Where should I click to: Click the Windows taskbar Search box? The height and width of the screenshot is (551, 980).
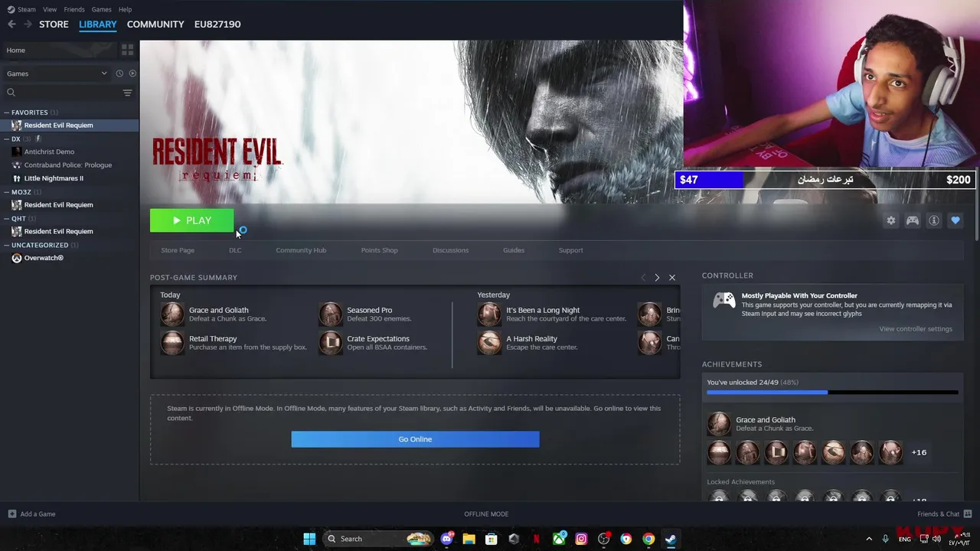point(379,539)
